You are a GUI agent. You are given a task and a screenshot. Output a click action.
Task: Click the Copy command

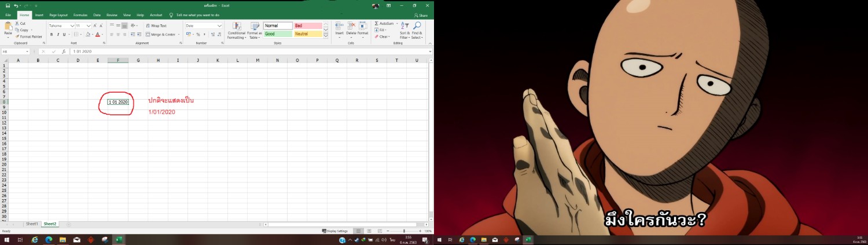(24, 30)
